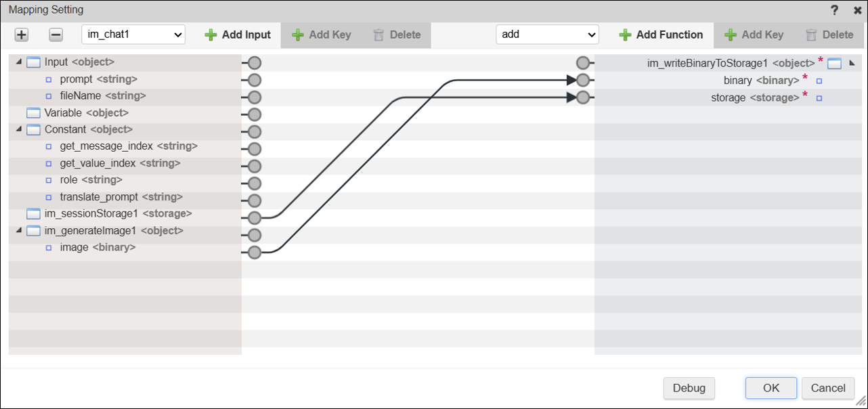Click the im_sessionStorage1 storage node icon

[x=33, y=214]
